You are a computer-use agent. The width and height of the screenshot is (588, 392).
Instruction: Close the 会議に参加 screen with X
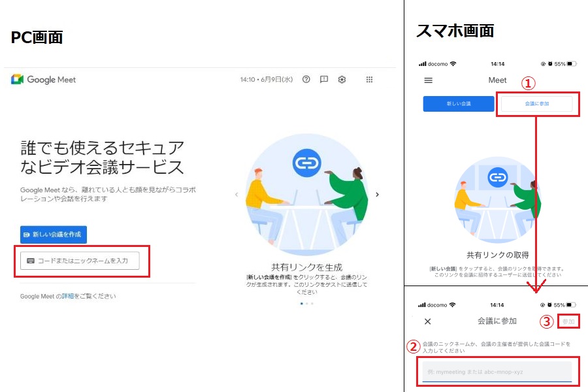coord(428,321)
